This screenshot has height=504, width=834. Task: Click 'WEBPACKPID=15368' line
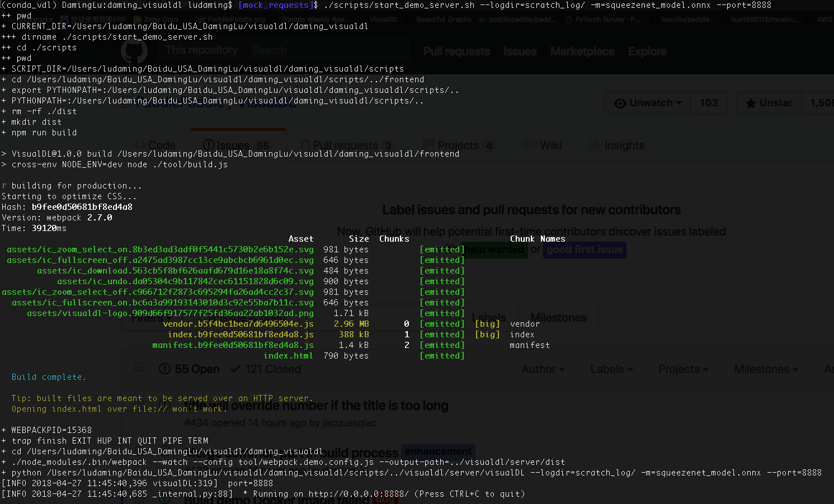[x=47, y=430]
